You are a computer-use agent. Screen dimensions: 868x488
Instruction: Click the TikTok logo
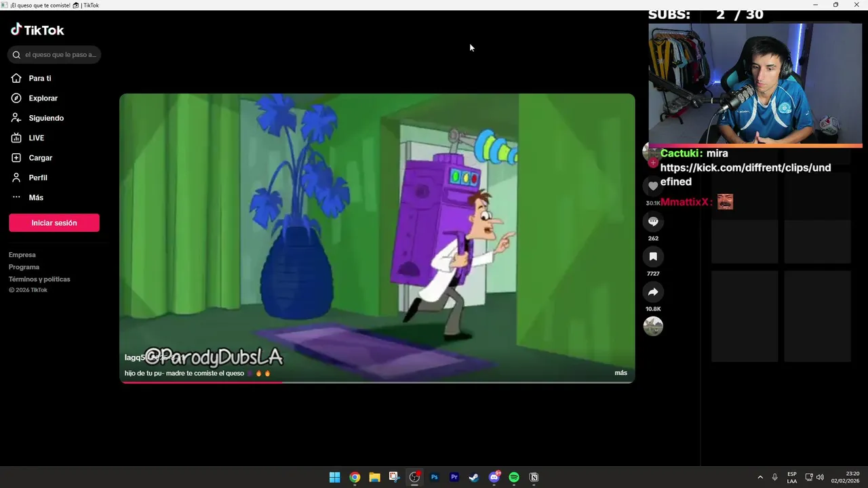[x=37, y=30]
